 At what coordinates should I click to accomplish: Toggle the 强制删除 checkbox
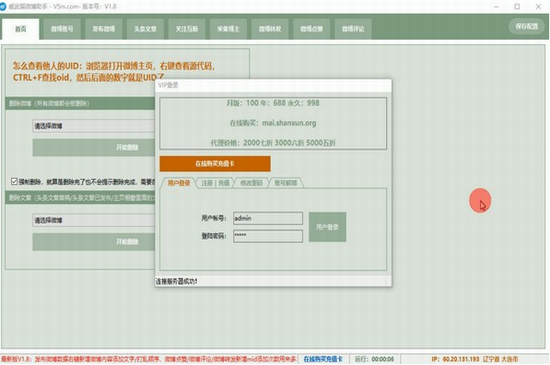14,181
